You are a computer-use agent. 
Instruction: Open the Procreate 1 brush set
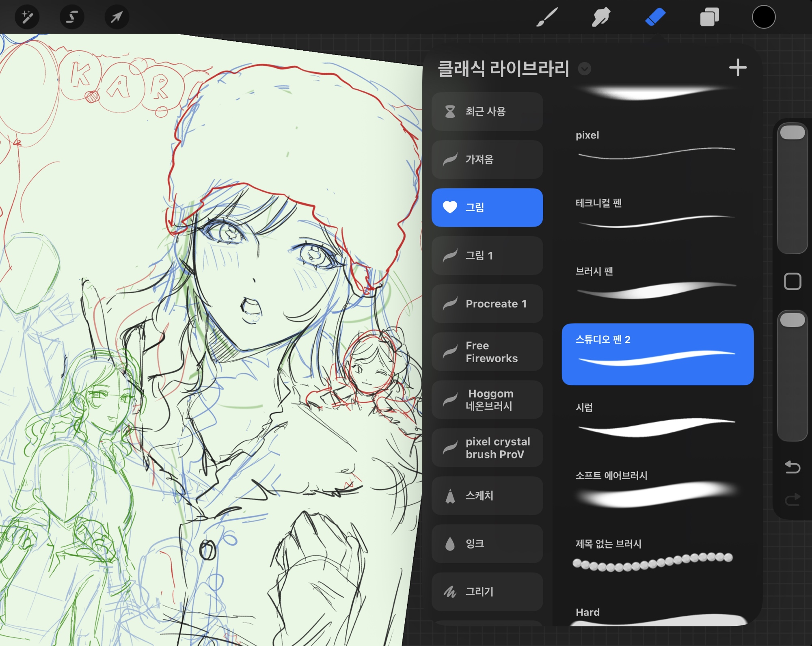pyautogui.click(x=487, y=303)
